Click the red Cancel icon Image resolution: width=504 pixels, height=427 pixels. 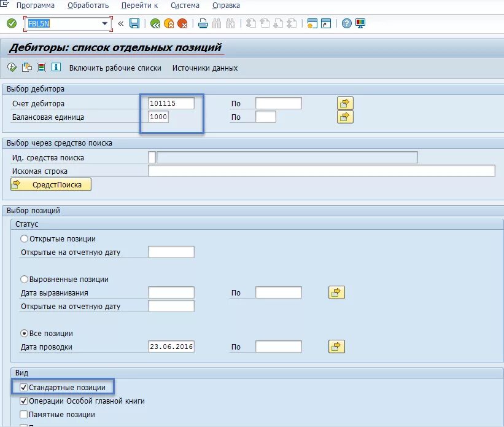tap(182, 23)
